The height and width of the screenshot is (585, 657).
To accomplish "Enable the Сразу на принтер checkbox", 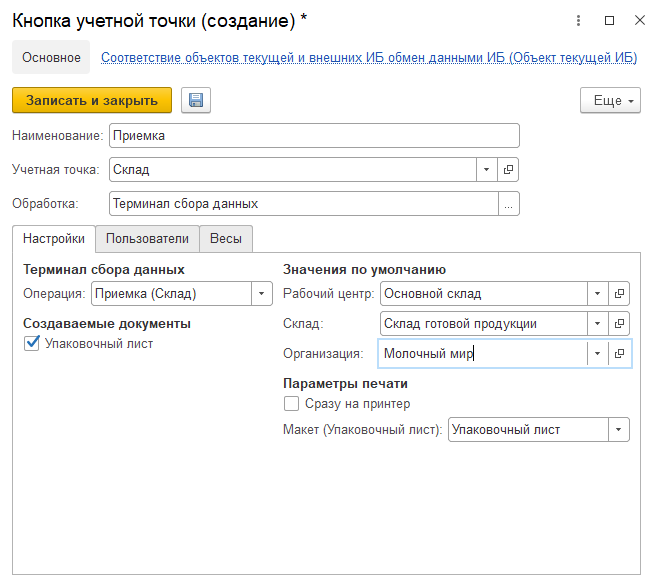I will (292, 404).
